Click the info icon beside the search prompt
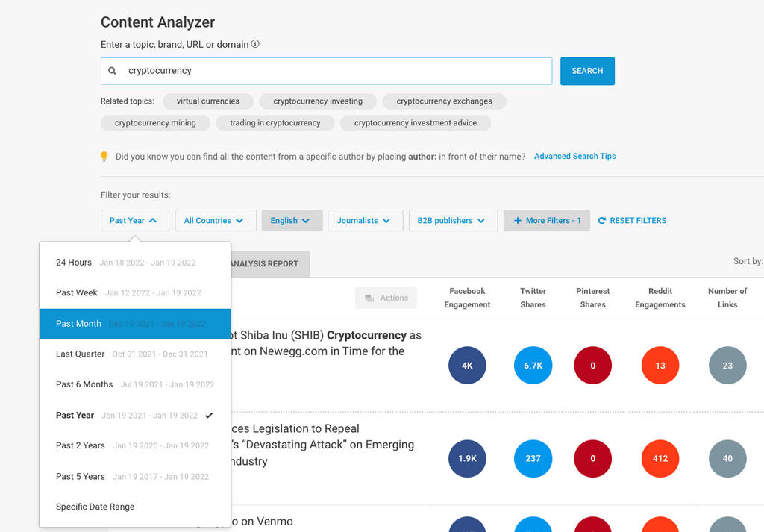Viewport: 764px width, 532px height. [x=255, y=44]
